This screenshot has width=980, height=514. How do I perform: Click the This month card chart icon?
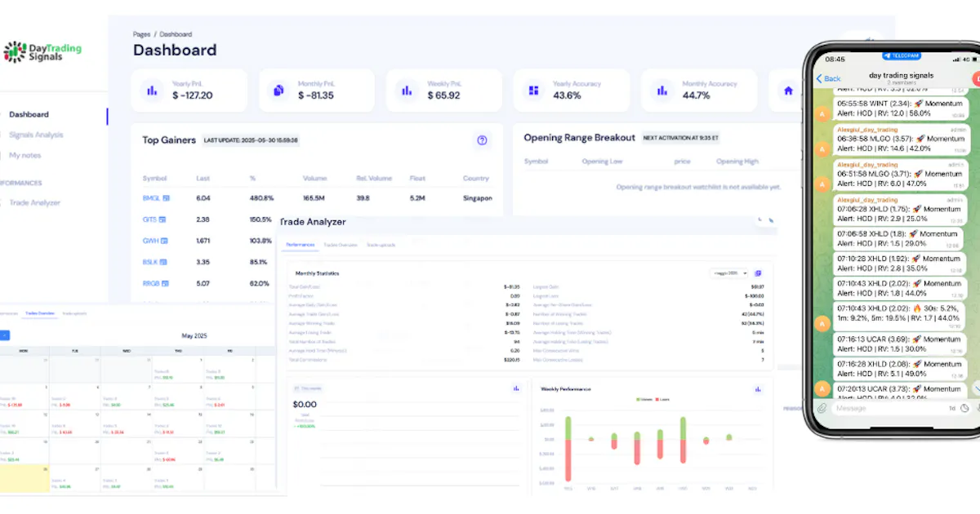[516, 388]
